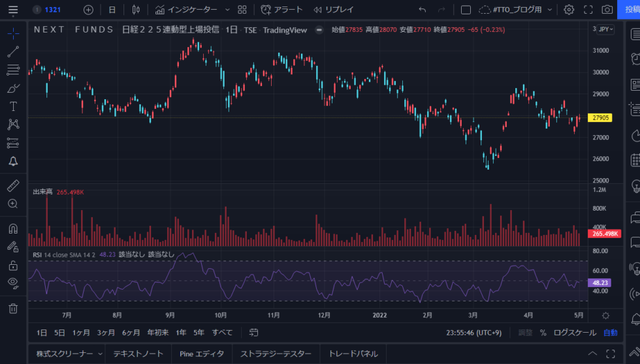Toggle stay in drawing mode
640x364 pixels.
(x=13, y=247)
